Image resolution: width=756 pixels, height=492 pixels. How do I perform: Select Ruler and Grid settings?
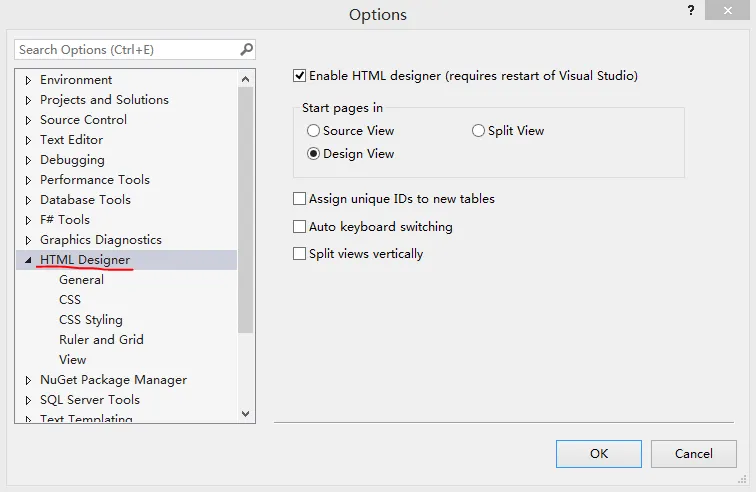click(x=101, y=340)
